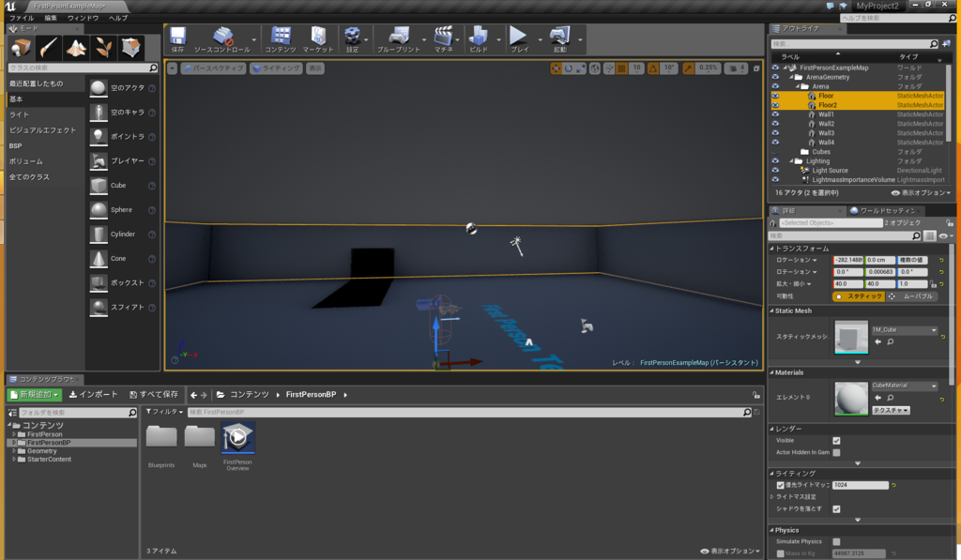This screenshot has width=961, height=560.
Task: Toggle Actor Hidden In Game checkbox
Action: pos(836,452)
